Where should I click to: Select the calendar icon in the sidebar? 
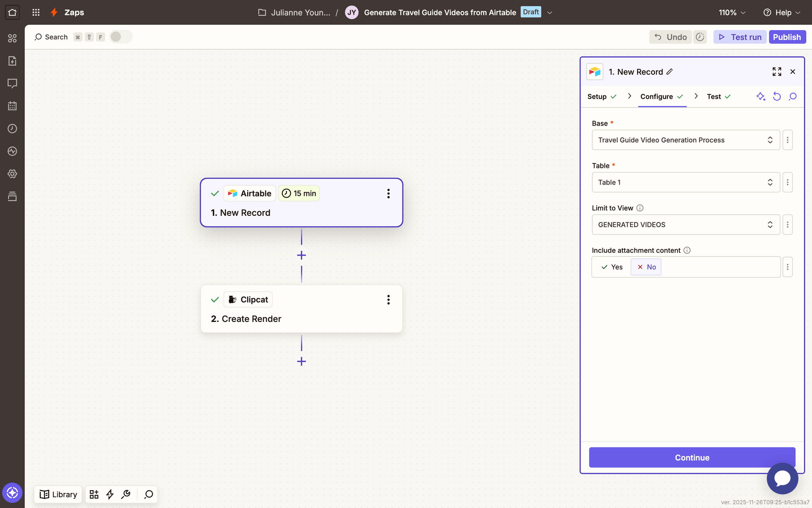12,106
